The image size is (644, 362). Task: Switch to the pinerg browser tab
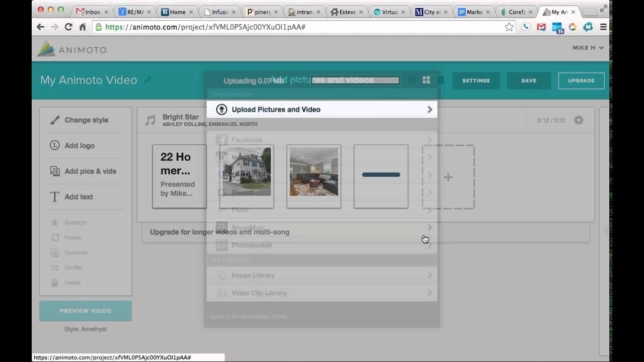(262, 12)
